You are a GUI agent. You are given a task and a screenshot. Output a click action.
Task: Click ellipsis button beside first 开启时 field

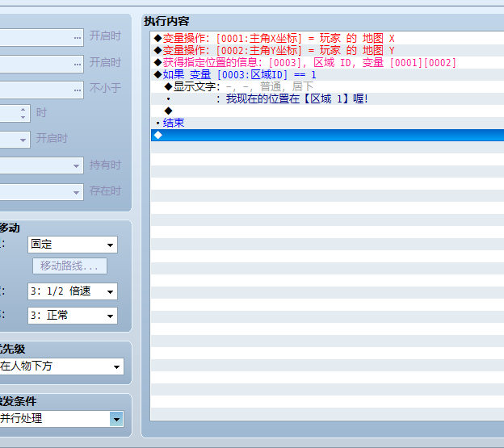[x=78, y=38]
